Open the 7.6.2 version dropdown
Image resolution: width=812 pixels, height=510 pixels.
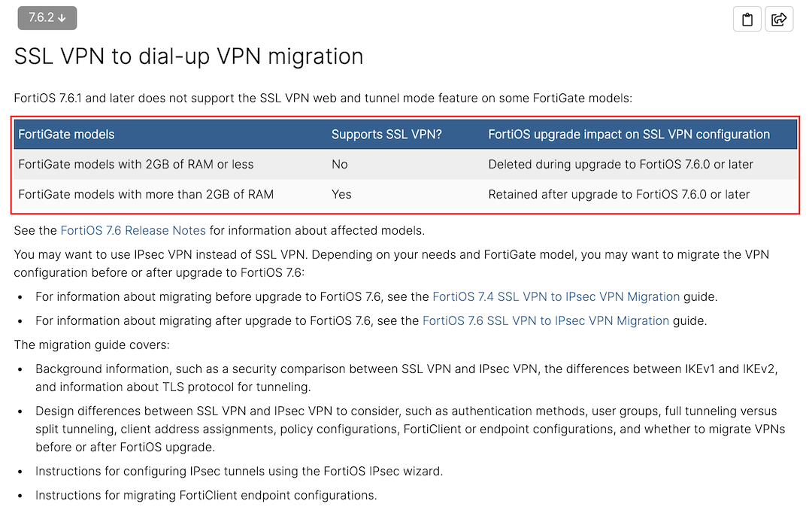(x=47, y=18)
